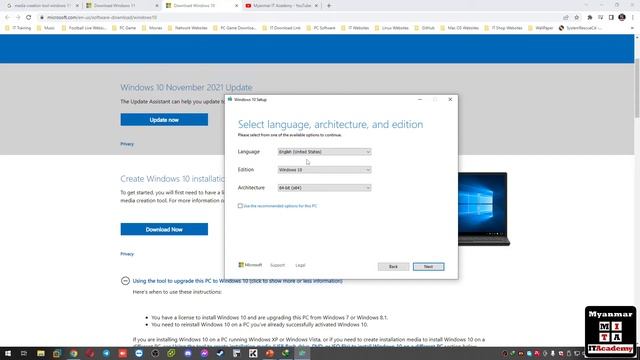Image resolution: width=640 pixels, height=360 pixels.
Task: Click the 'Update now' button on the web page
Action: tap(164, 120)
